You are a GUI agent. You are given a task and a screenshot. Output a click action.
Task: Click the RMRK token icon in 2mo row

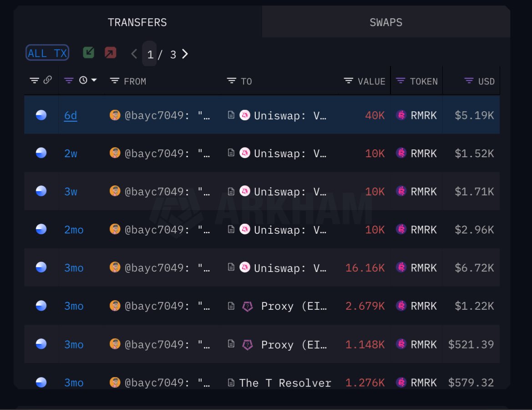pyautogui.click(x=401, y=229)
